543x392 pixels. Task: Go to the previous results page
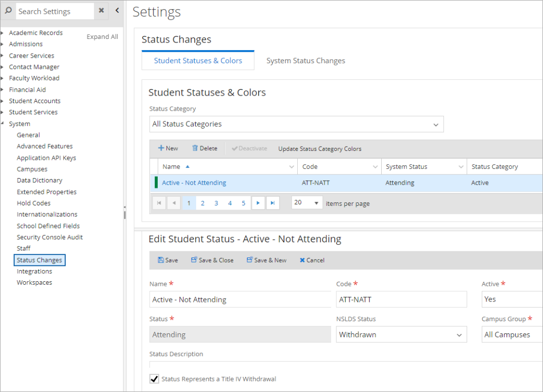click(x=174, y=203)
